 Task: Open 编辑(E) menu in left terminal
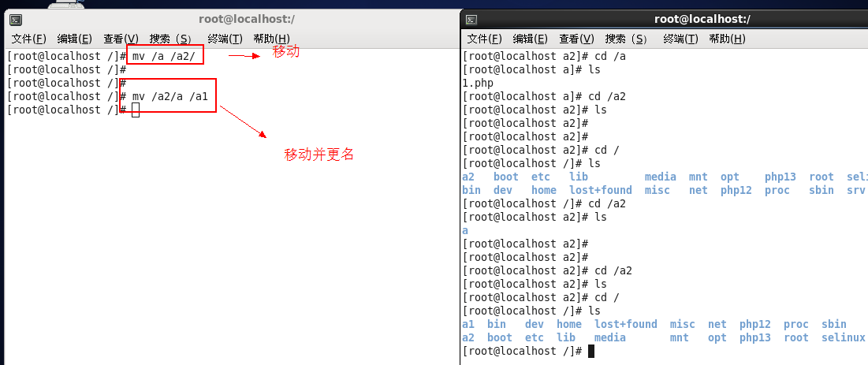(x=74, y=39)
